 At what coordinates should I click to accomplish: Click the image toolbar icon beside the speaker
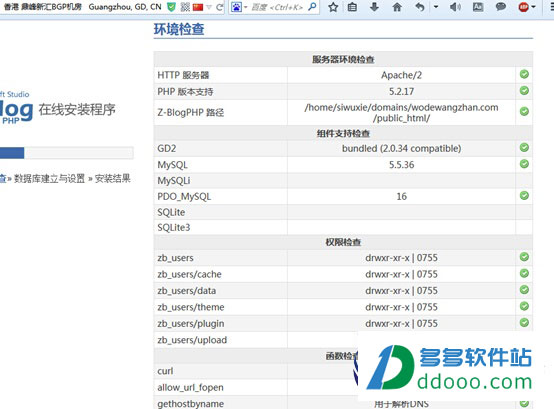478,7
